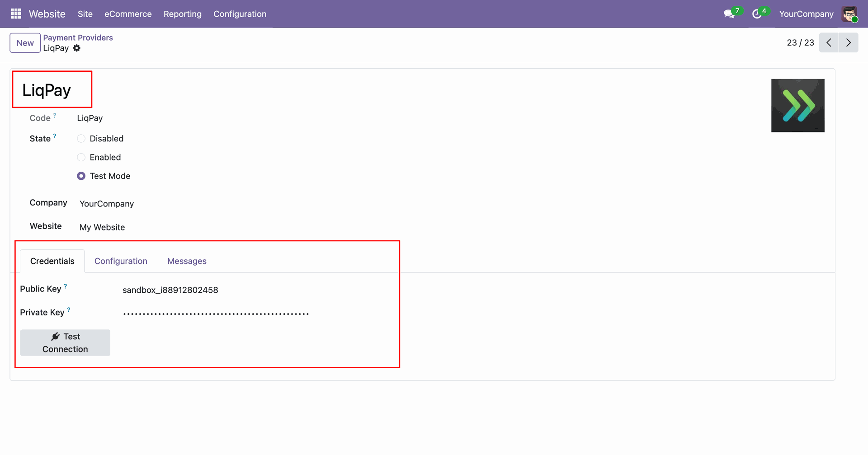Show the State field help tooltip
This screenshot has width=868, height=455.
click(x=55, y=136)
